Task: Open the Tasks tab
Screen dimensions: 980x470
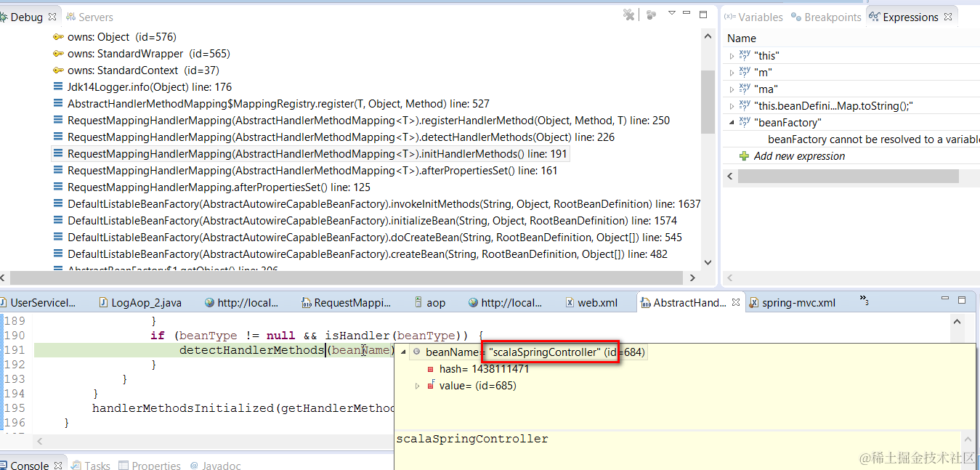Action: [91, 465]
